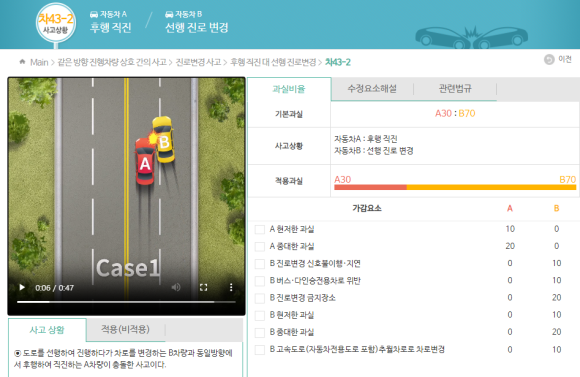Click the home icon in breadcrumb
This screenshot has height=377, width=580.
pos(22,62)
